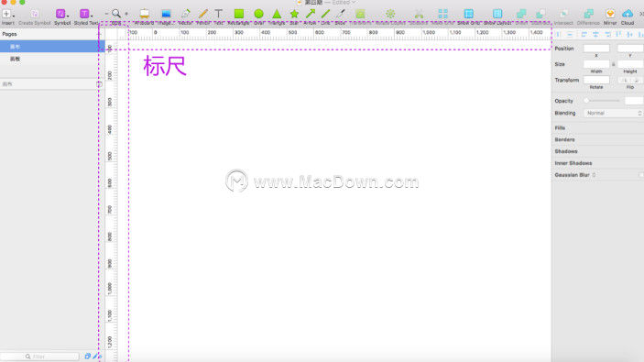Open Cloud upload from toolbar
644x362 pixels.
[x=628, y=14]
